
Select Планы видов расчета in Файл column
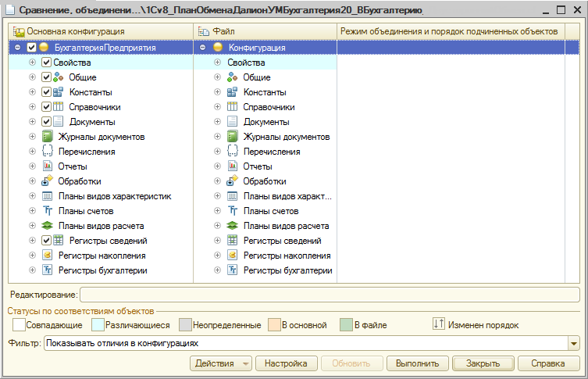tap(265, 226)
